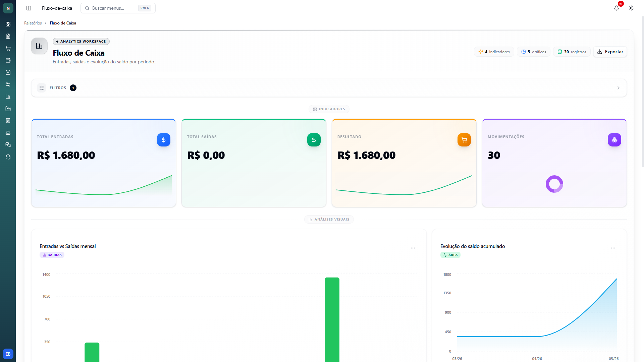Go to Relatórios breadcrumb
Viewport: 644px width, 362px height.
click(33, 23)
